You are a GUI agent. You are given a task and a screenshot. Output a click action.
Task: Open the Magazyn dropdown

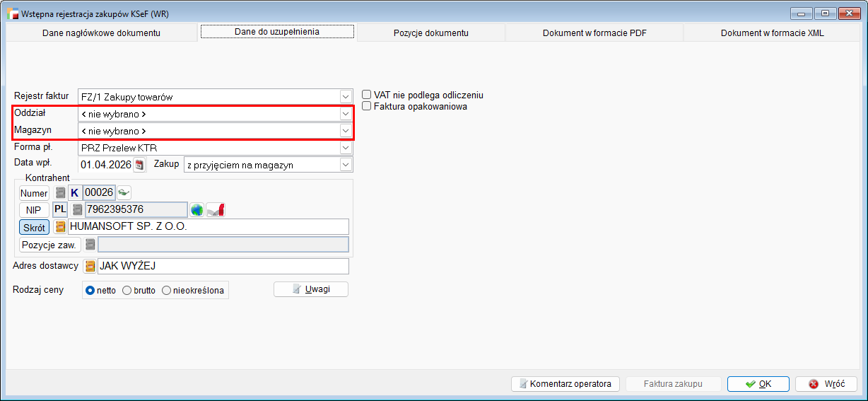pos(345,131)
